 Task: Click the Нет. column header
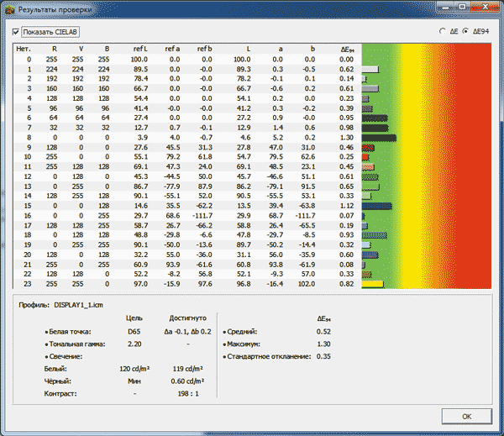24,49
